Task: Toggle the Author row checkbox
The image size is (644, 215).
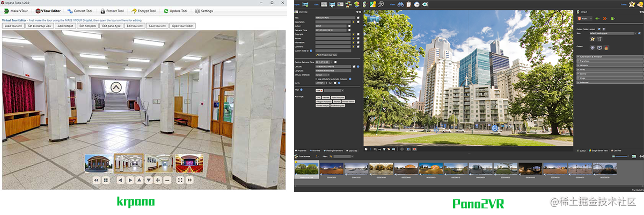Action: pos(349,26)
